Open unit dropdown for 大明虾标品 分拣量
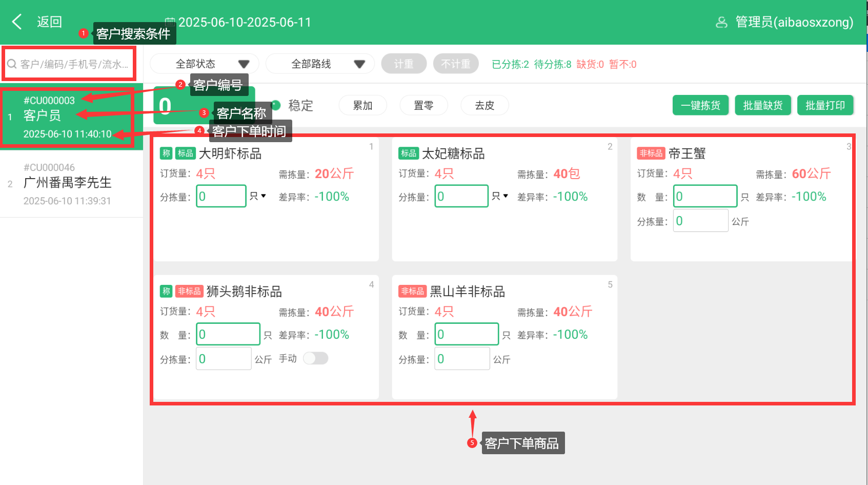 click(x=258, y=196)
